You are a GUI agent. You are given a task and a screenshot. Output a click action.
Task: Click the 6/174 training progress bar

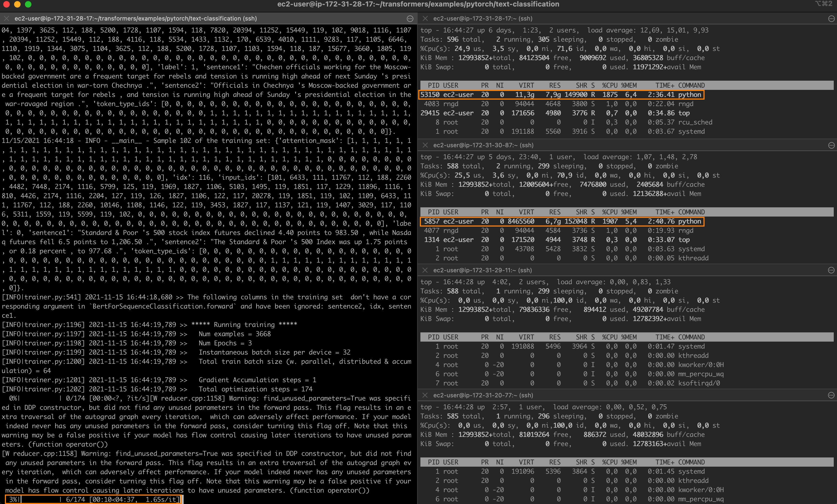coord(92,499)
